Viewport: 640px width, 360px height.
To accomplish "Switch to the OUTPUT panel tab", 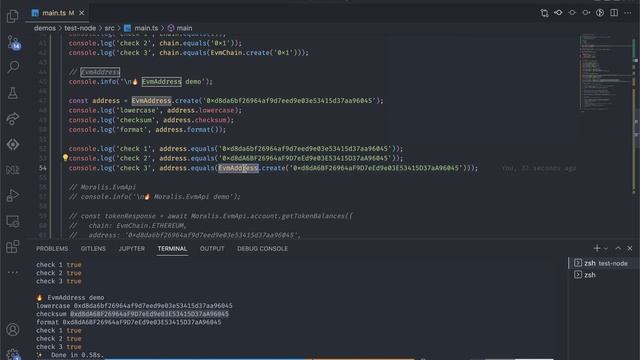I will (x=212, y=249).
